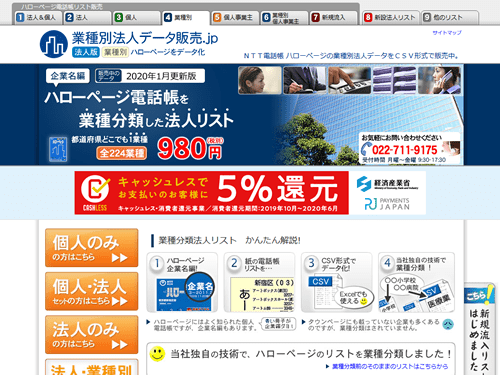The image size is (500, 375).
Task: Click the phone number 022-711-9175
Action: (405, 150)
